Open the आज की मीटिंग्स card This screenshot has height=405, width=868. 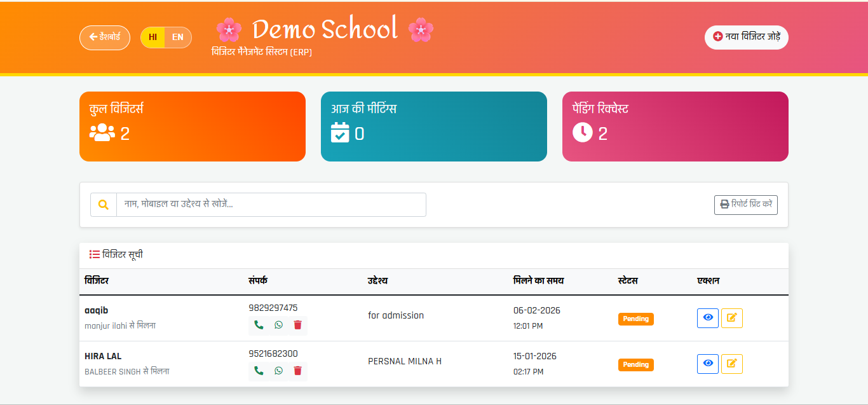[x=434, y=127]
